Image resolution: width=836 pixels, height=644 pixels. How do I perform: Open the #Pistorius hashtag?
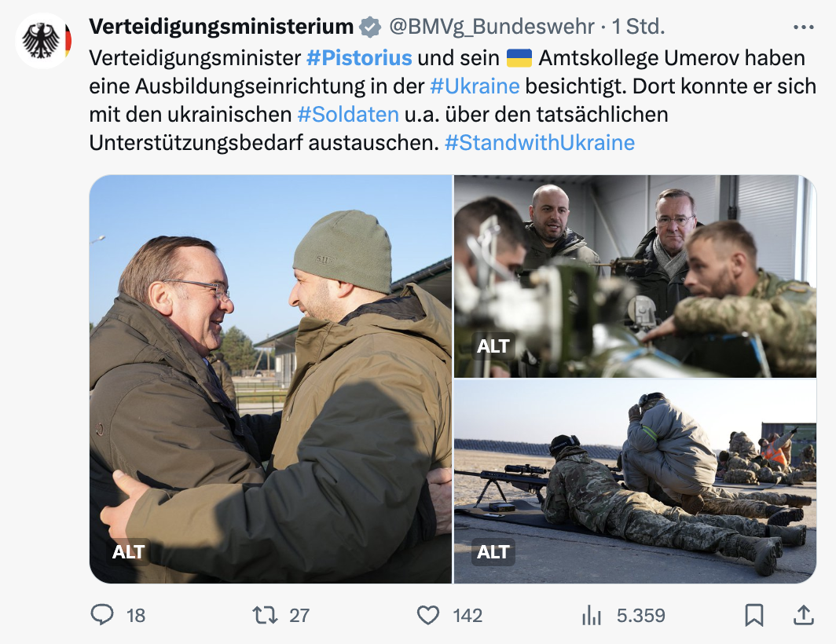[359, 57]
